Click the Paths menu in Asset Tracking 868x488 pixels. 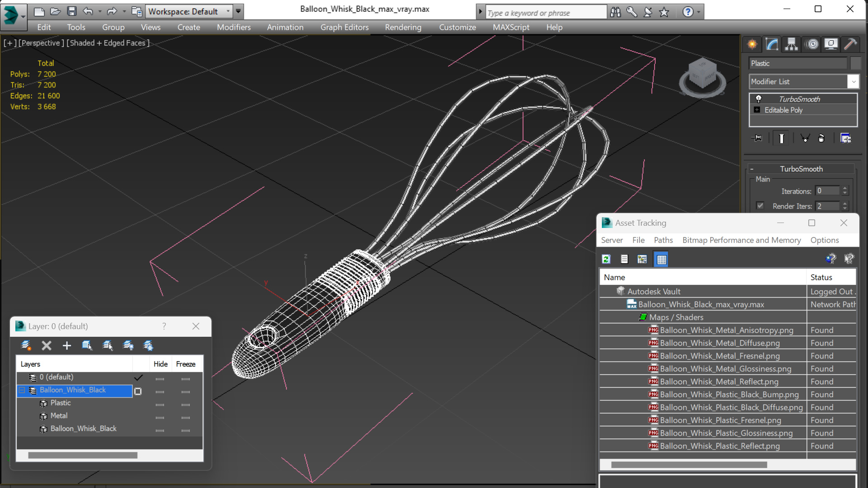(663, 240)
